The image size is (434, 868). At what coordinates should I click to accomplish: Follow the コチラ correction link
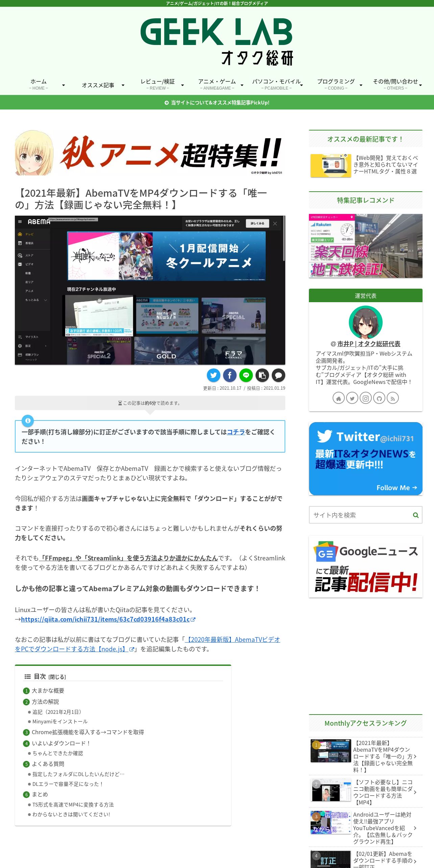(236, 432)
